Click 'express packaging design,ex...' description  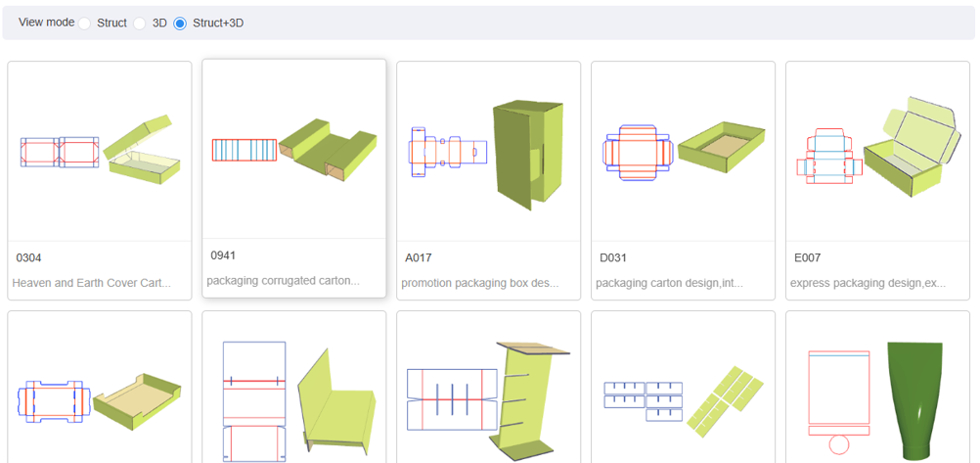(x=868, y=283)
